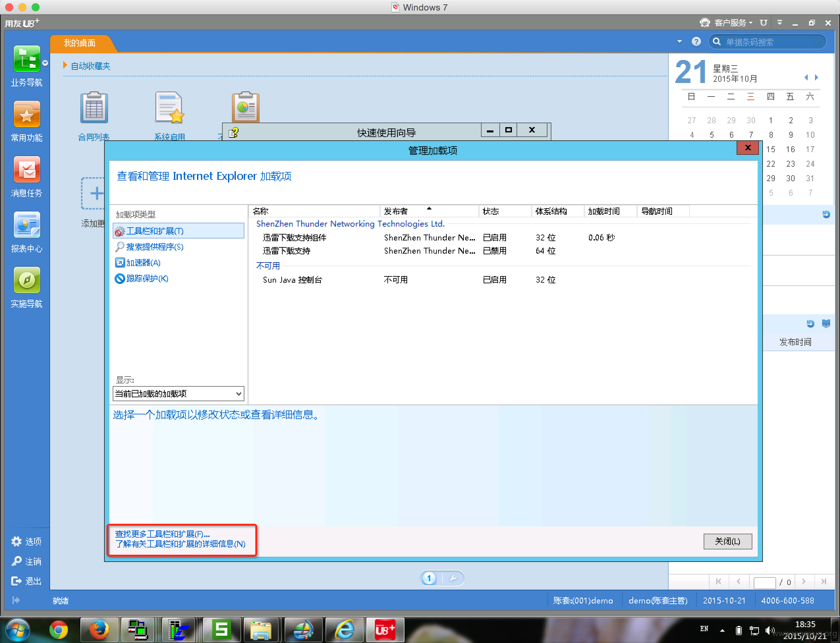Open the 消息任务 sidebar icon
This screenshot has width=840, height=643.
[x=26, y=170]
